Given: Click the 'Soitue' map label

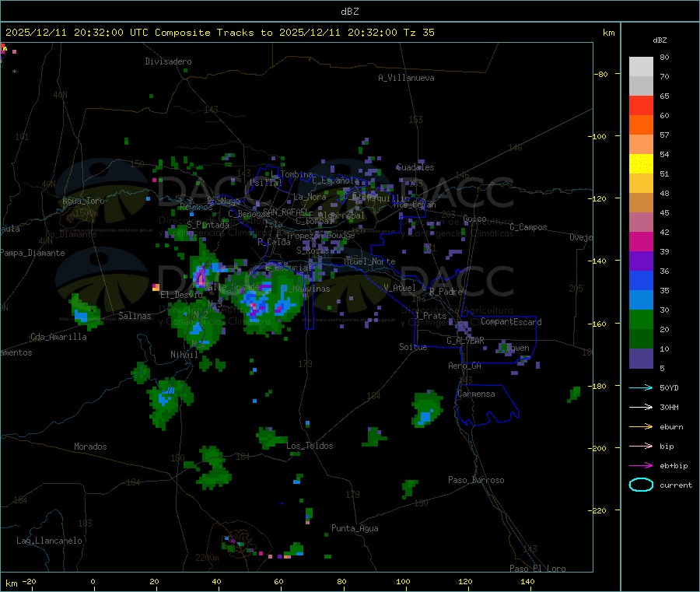Looking at the screenshot, I should (413, 347).
